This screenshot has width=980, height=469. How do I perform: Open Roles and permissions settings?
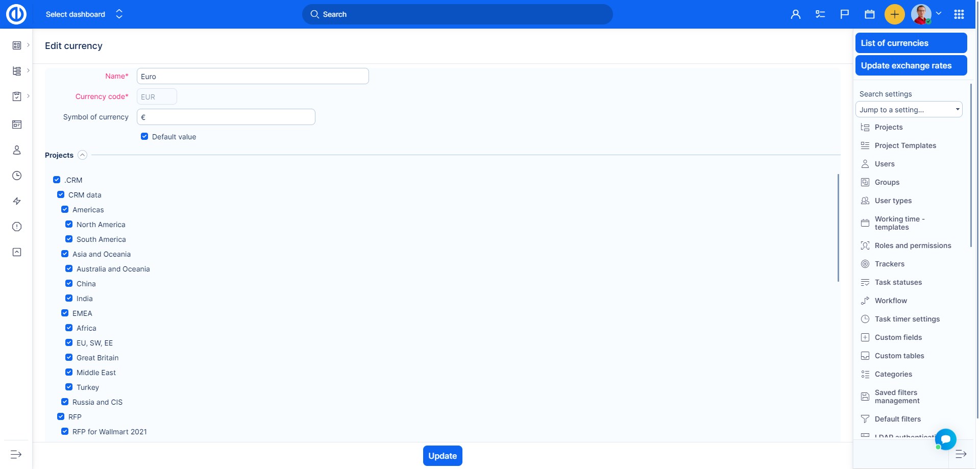[913, 245]
